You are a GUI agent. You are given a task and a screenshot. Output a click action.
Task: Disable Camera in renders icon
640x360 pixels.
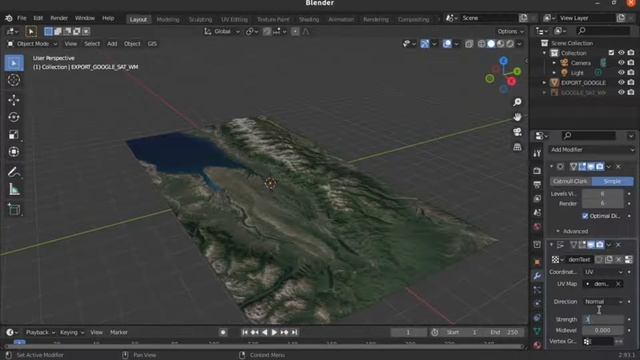tap(631, 63)
